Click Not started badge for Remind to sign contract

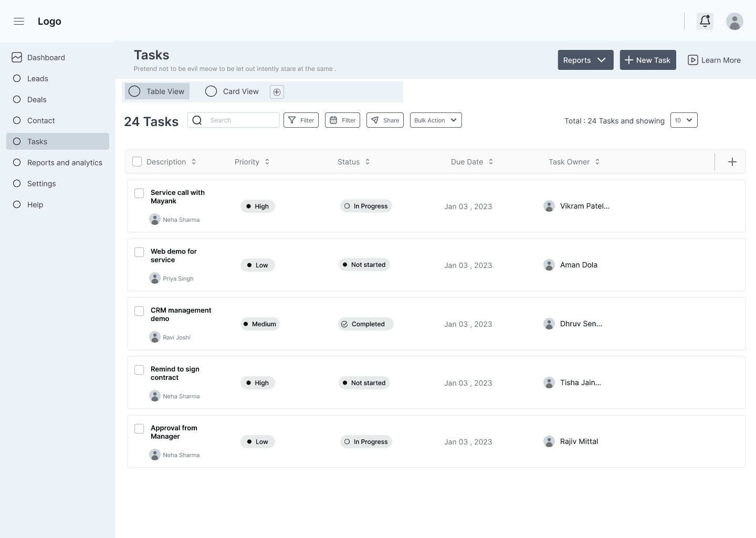point(364,382)
